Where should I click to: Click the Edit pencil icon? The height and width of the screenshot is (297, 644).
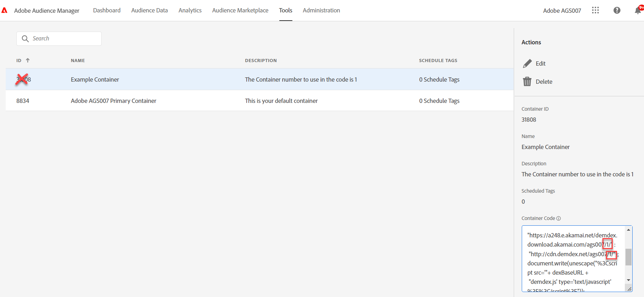(x=527, y=64)
